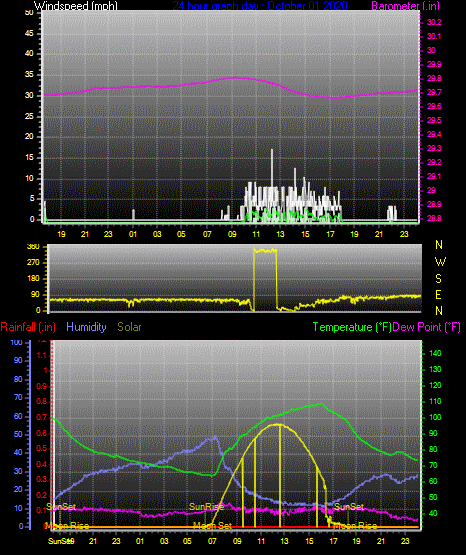Click hour 01 on windspeed chart time axis
The image size is (466, 555).
tap(133, 234)
